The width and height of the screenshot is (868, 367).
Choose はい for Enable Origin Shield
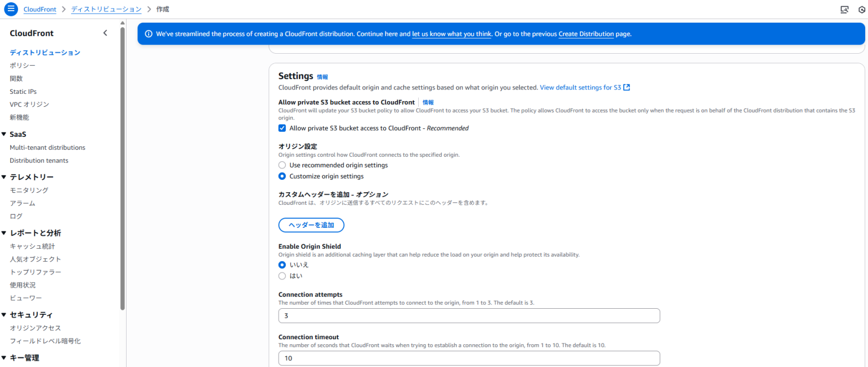click(x=282, y=275)
